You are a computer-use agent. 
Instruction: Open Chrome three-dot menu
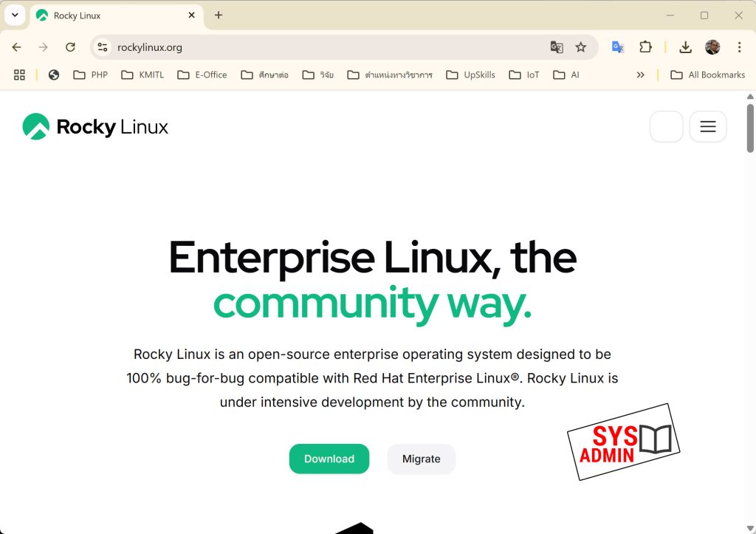coord(739,47)
